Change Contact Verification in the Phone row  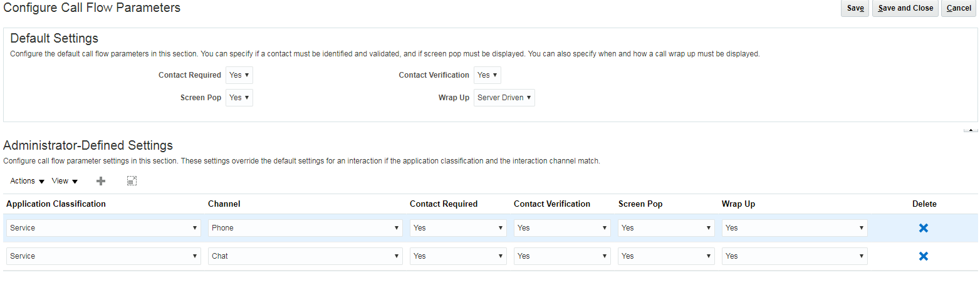coord(562,228)
